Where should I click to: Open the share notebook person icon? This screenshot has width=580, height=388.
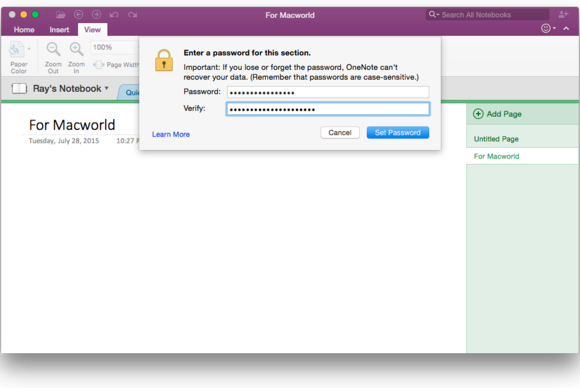coord(563,14)
